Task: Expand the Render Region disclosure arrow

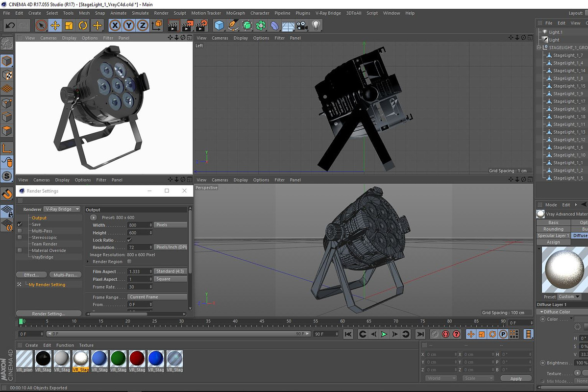Action: click(88, 262)
